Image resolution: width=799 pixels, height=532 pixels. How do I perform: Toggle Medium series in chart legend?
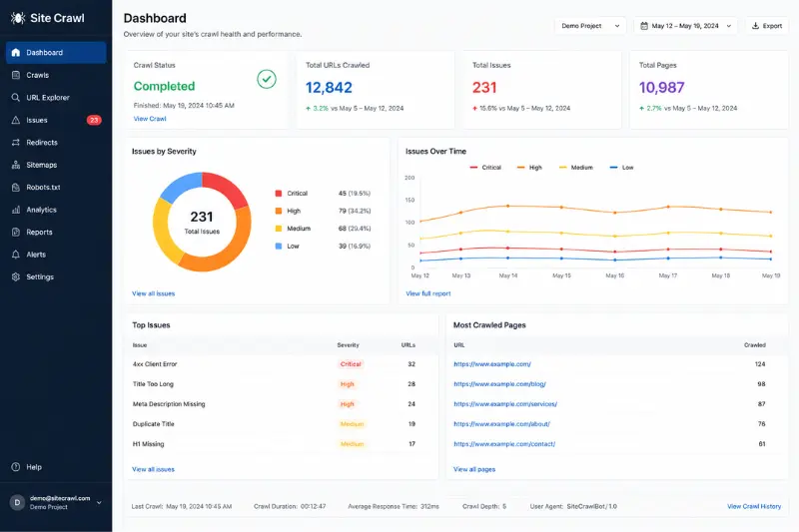click(x=576, y=168)
